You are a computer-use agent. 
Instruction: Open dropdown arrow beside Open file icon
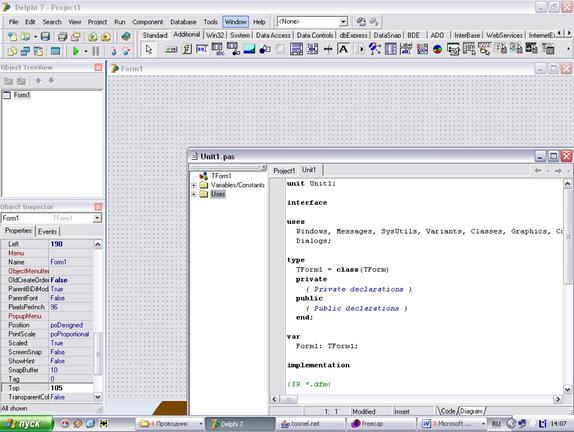pyautogui.click(x=36, y=37)
